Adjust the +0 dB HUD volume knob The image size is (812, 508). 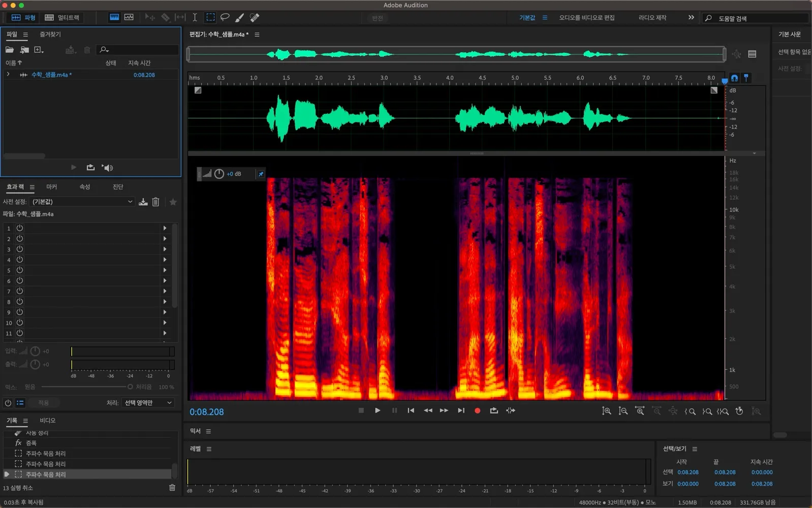click(x=219, y=174)
